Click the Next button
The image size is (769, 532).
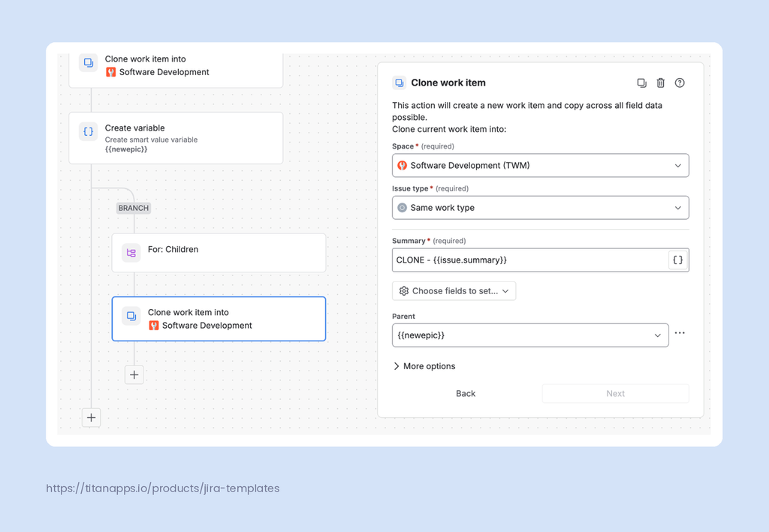tap(616, 393)
